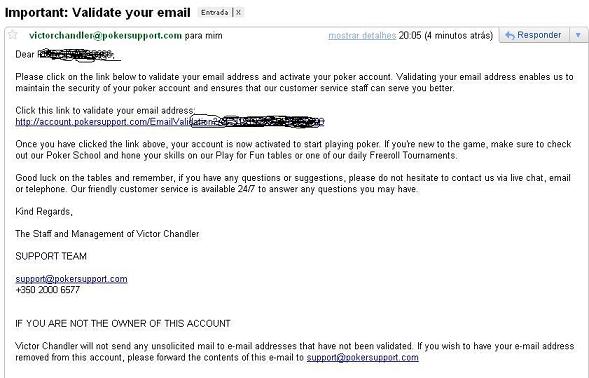Click the email subject Important: Validate your email
The width and height of the screenshot is (589, 378).
(x=98, y=12)
